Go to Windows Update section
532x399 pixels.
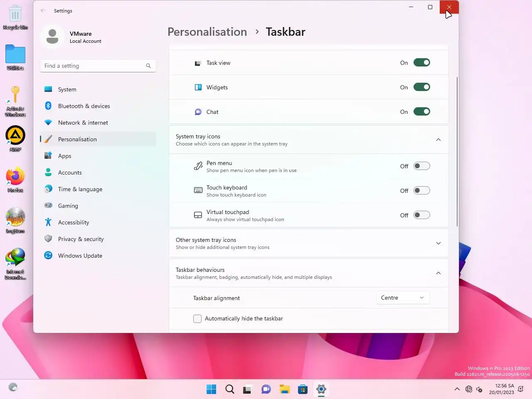coord(98,256)
